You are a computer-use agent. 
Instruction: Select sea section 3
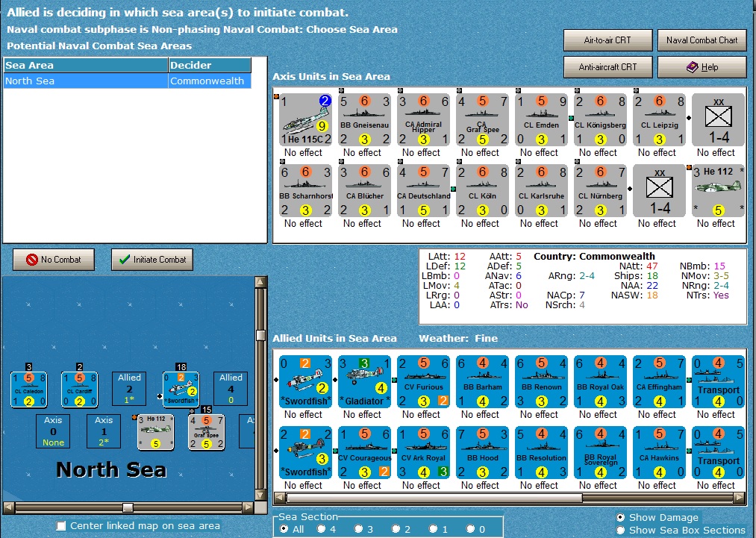pyautogui.click(x=358, y=529)
